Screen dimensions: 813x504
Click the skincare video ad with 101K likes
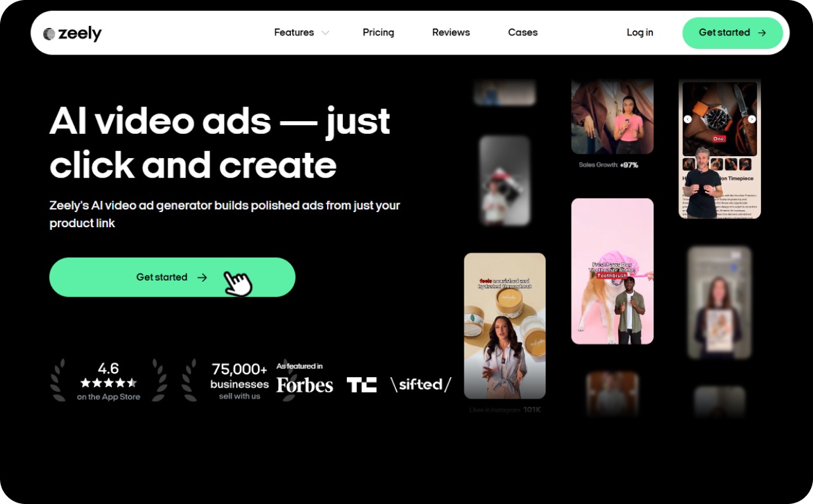pyautogui.click(x=504, y=326)
